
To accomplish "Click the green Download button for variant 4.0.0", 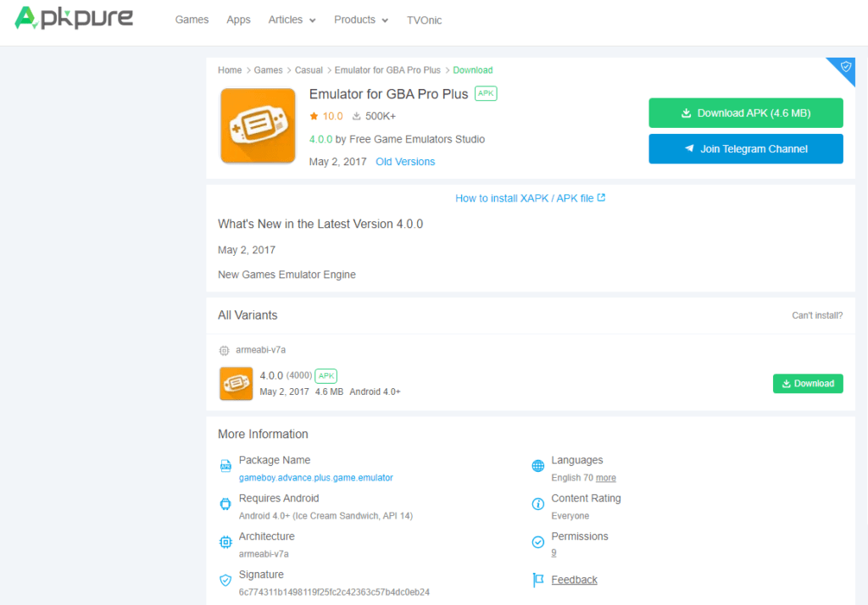I will click(x=808, y=384).
